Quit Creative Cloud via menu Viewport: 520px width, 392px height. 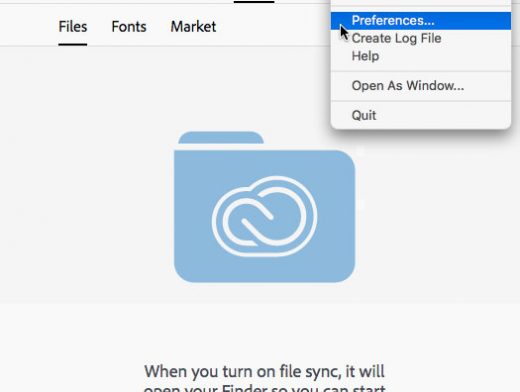(x=421, y=115)
